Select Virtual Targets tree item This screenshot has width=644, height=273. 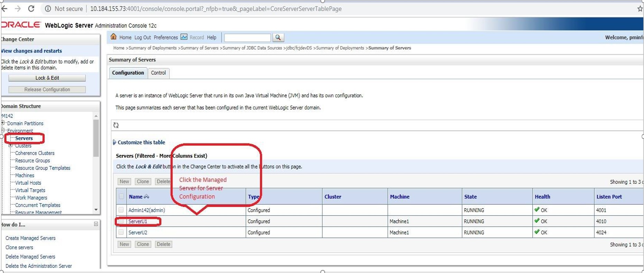pos(30,190)
